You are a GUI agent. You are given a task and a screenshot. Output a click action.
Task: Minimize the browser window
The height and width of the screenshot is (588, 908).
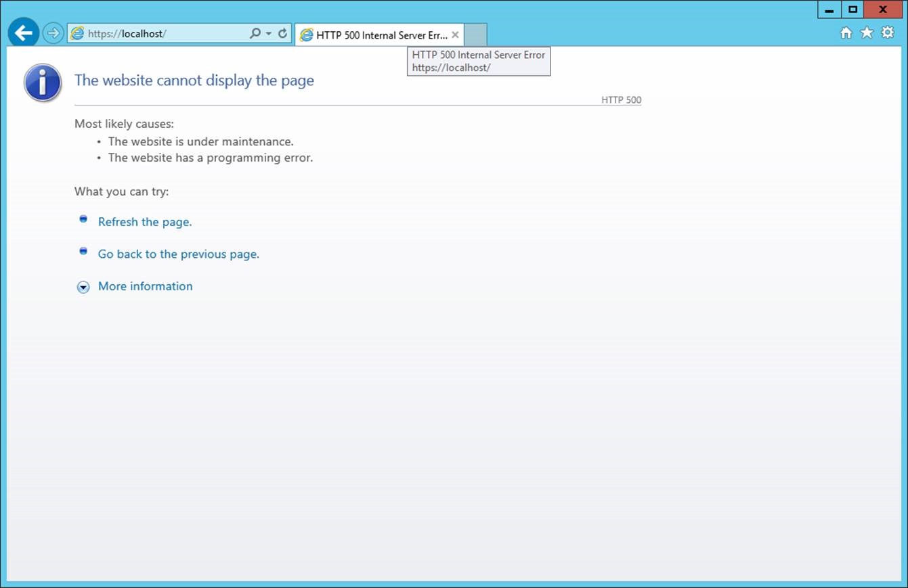point(829,9)
